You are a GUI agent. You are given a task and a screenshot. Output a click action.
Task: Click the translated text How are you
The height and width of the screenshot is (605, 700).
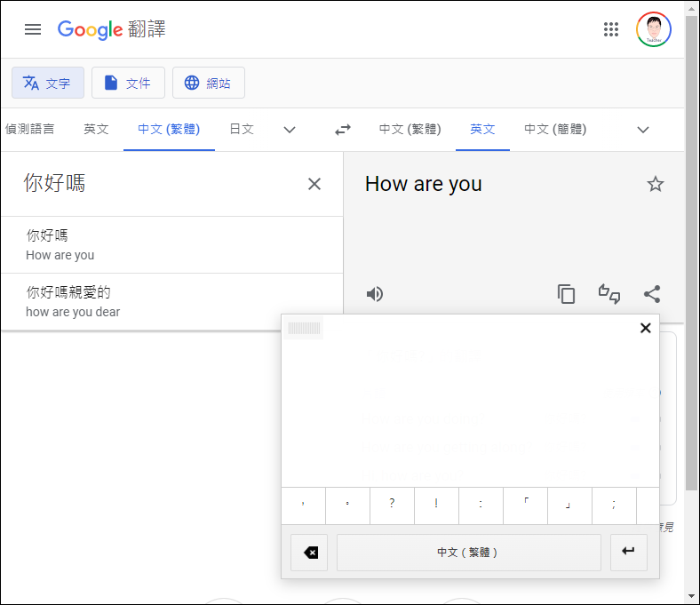pos(423,184)
